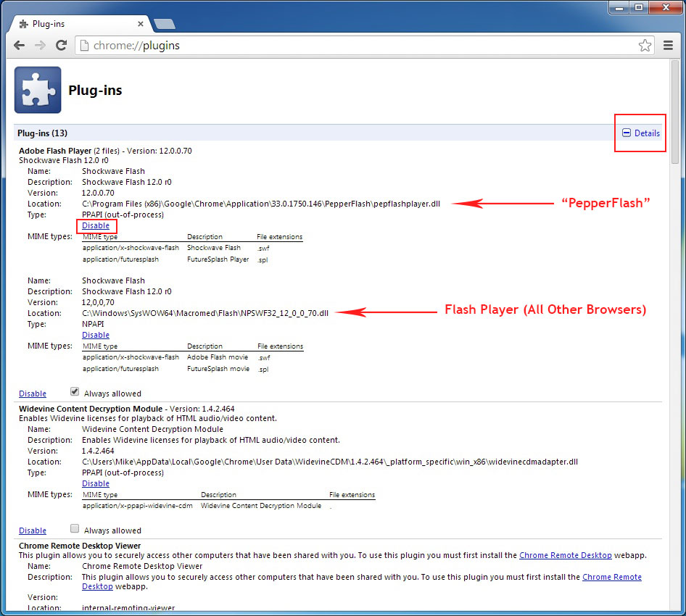Viewport: 686px width, 616px height.
Task: Click the Adobe Flash Player heading
Action: click(x=55, y=151)
